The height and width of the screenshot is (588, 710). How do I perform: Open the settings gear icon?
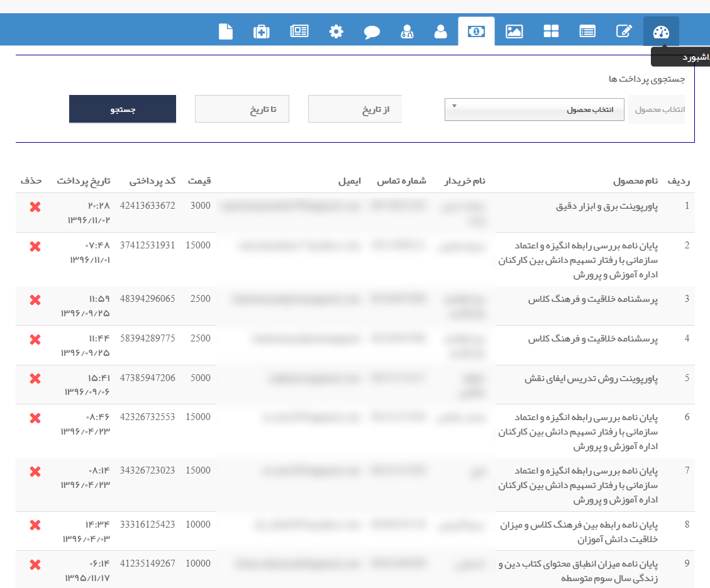point(337,31)
